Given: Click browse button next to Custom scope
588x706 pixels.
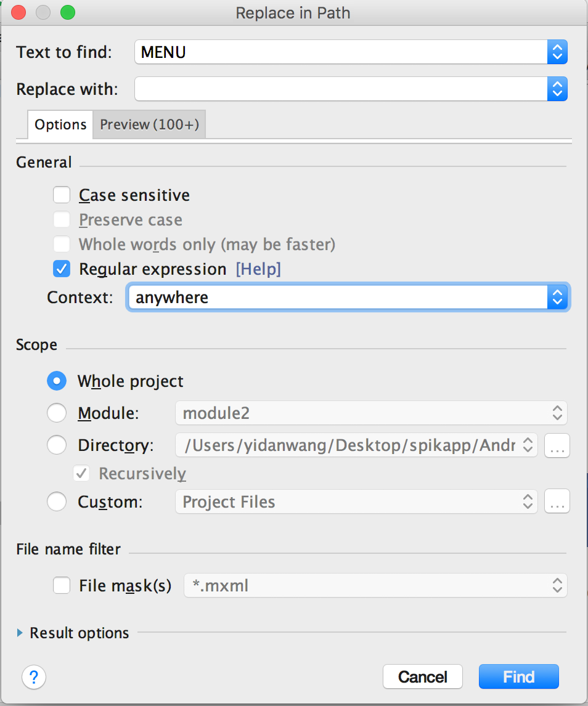Looking at the screenshot, I should coord(557,502).
